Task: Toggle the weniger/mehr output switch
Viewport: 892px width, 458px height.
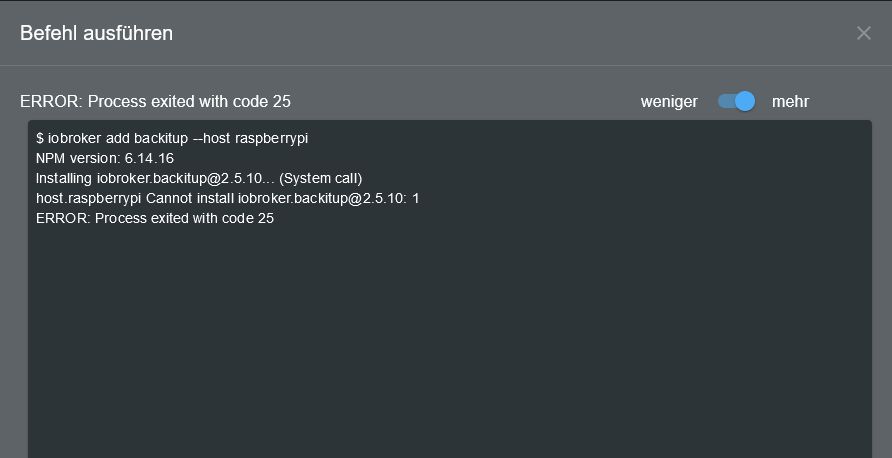Action: (x=736, y=101)
